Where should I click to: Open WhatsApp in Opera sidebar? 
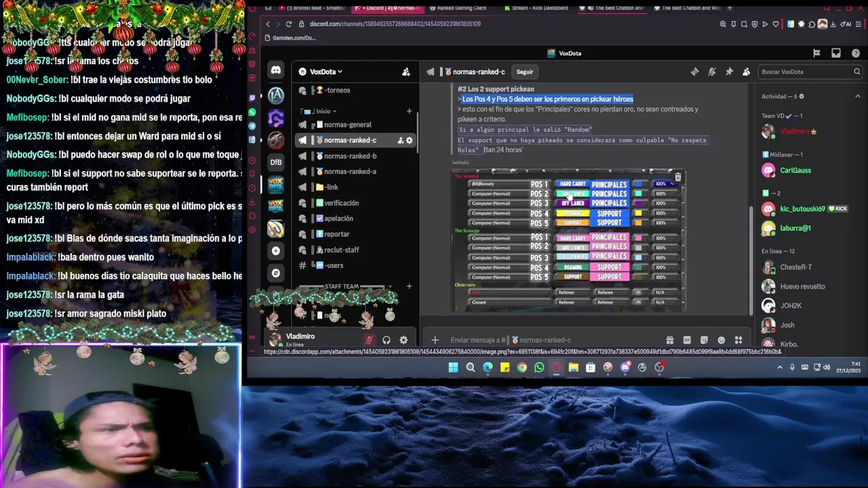(x=253, y=112)
